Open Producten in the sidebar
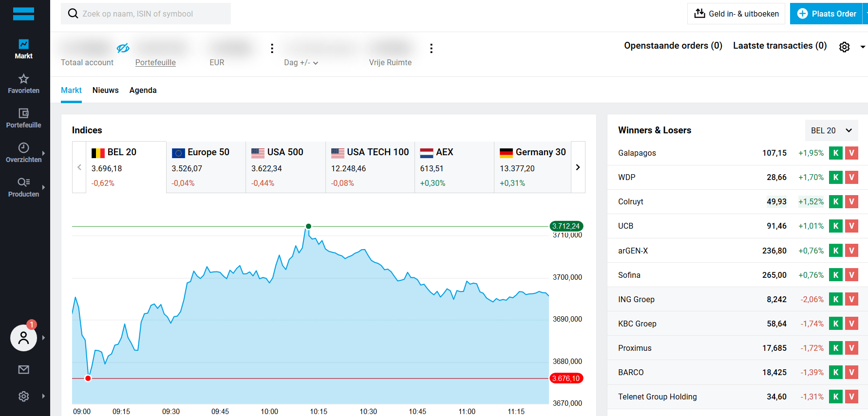This screenshot has width=868, height=416. [x=23, y=187]
